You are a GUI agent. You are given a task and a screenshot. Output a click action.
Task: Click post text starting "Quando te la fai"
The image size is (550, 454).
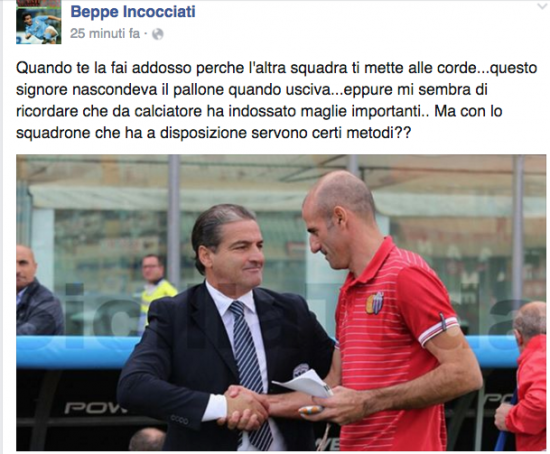[x=276, y=100]
